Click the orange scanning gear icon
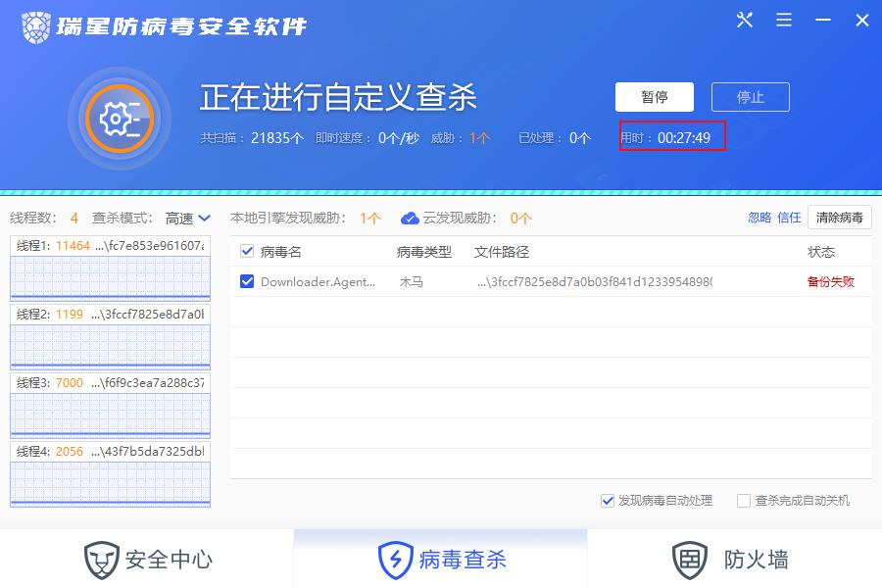This screenshot has width=882, height=588. tap(120, 119)
